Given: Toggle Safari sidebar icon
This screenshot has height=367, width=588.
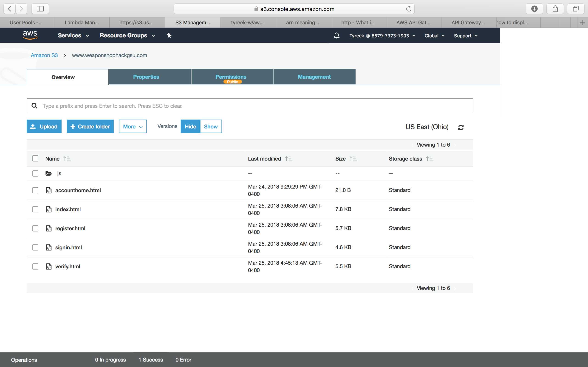Looking at the screenshot, I should pyautogui.click(x=40, y=9).
